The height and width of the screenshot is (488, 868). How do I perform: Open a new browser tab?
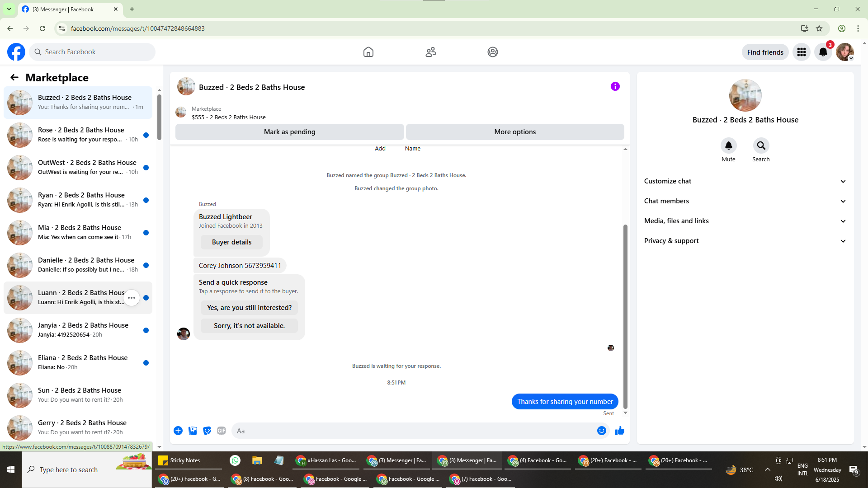(x=132, y=9)
